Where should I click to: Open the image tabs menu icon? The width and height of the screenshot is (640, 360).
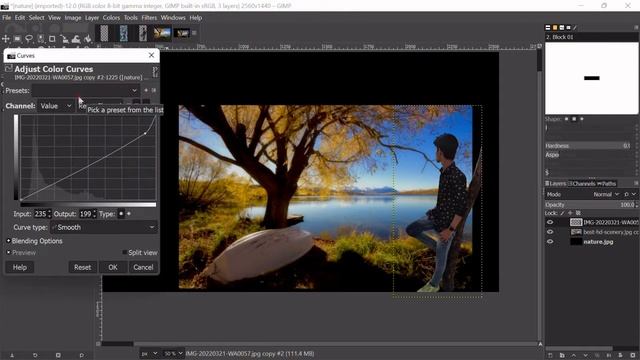click(194, 33)
